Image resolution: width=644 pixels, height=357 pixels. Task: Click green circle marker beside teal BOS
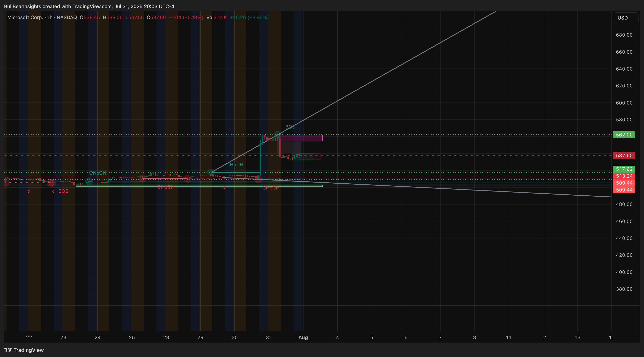tap(277, 135)
